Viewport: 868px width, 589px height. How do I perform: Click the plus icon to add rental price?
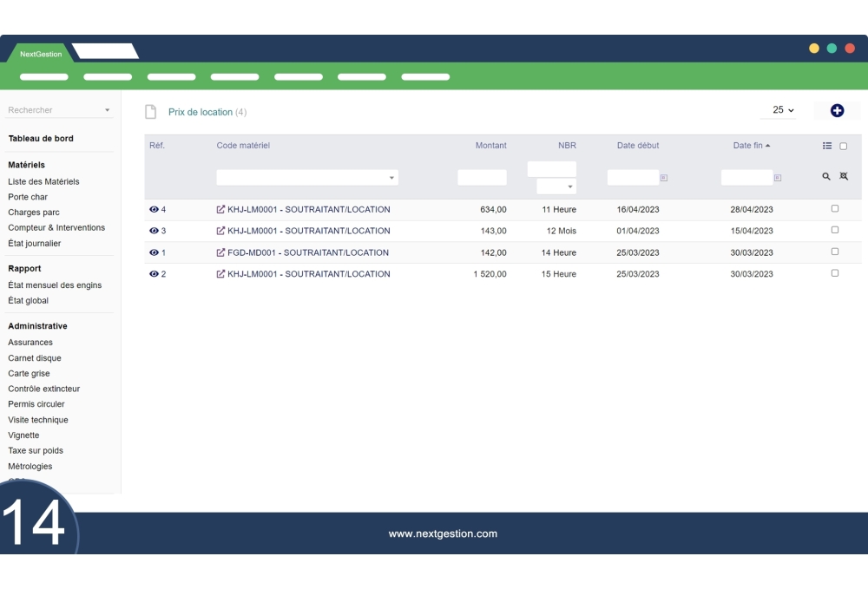(x=837, y=110)
